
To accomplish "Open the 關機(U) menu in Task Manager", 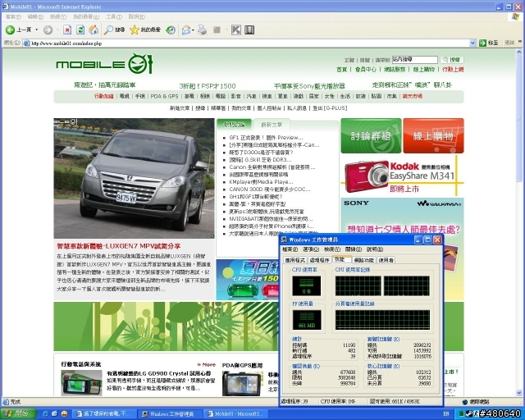I will [354, 249].
